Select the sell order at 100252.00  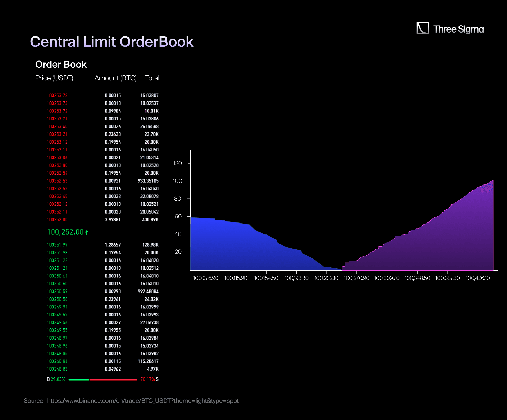[x=57, y=220]
